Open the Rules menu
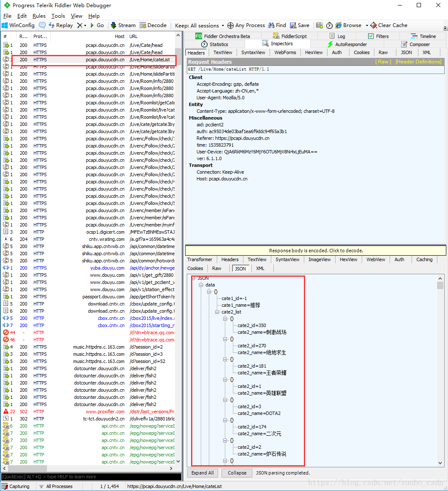 [39, 16]
